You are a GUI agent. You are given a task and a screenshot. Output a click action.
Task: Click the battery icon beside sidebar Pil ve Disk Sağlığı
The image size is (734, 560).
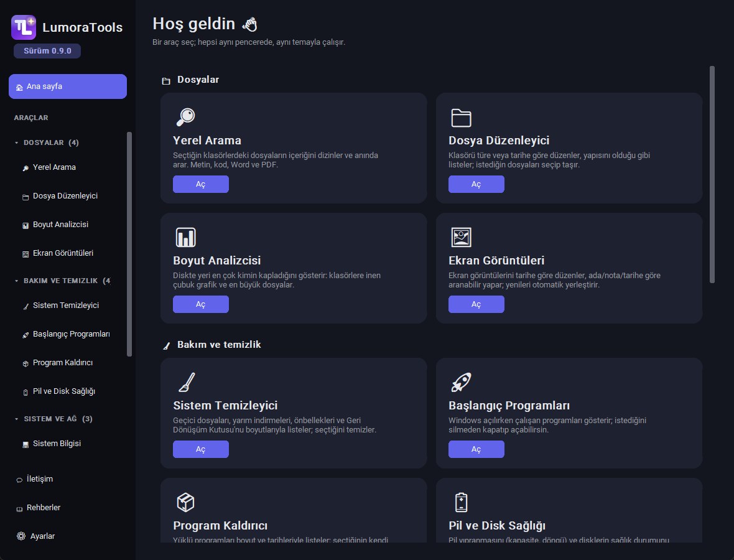point(26,393)
